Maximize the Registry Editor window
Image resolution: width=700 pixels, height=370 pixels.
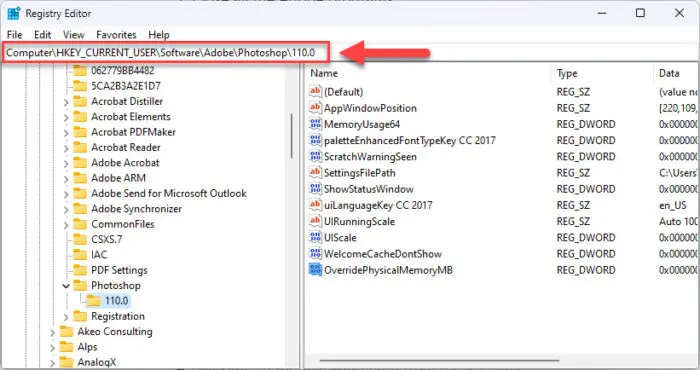click(x=640, y=13)
